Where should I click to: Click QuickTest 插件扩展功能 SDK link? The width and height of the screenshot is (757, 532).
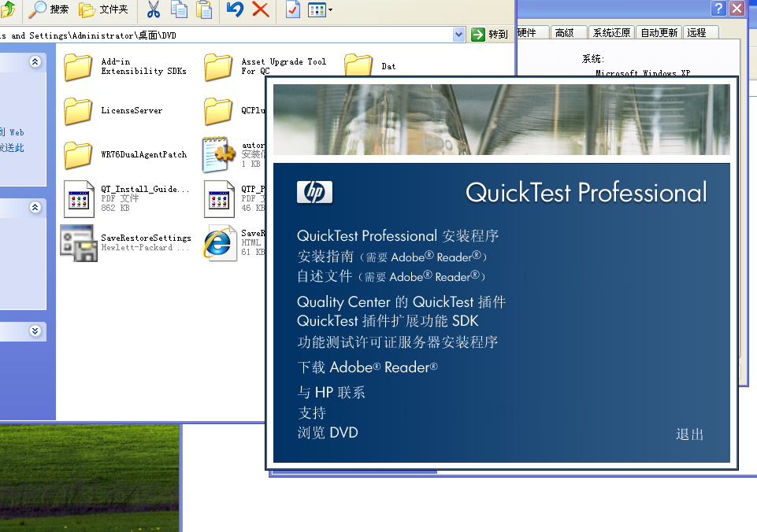click(x=388, y=321)
